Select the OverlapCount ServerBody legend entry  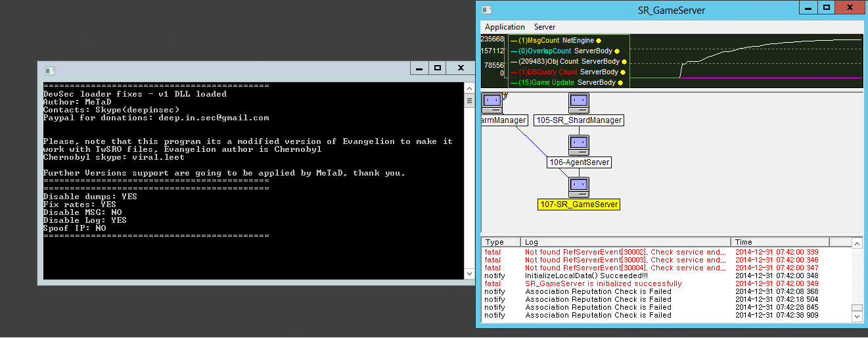(x=564, y=51)
